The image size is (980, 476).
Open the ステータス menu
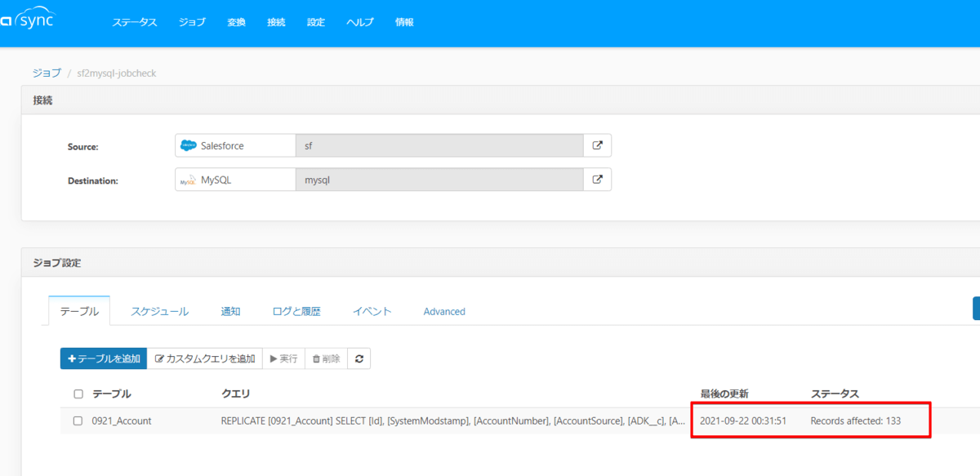click(x=135, y=22)
